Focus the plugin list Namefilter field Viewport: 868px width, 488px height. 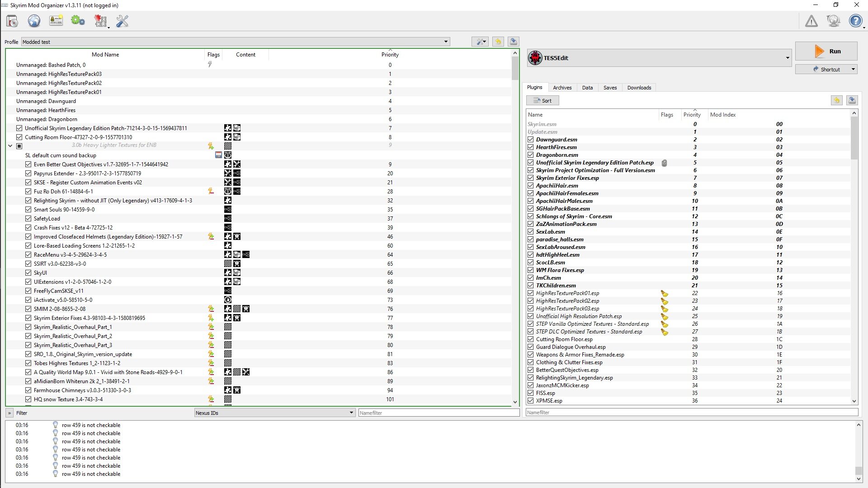coord(692,412)
